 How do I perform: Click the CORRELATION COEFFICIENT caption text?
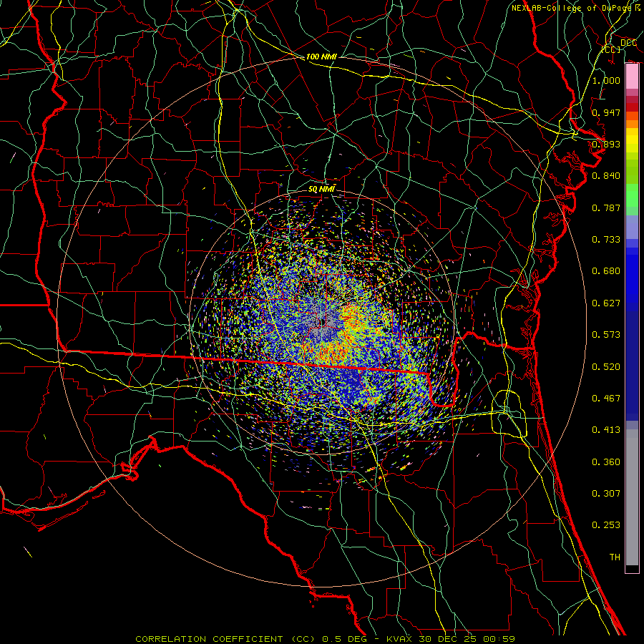[209, 639]
